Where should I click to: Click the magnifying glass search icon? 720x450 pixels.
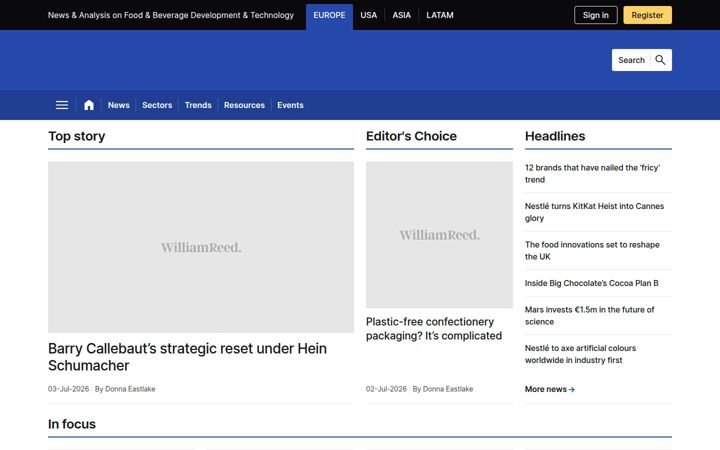click(660, 60)
